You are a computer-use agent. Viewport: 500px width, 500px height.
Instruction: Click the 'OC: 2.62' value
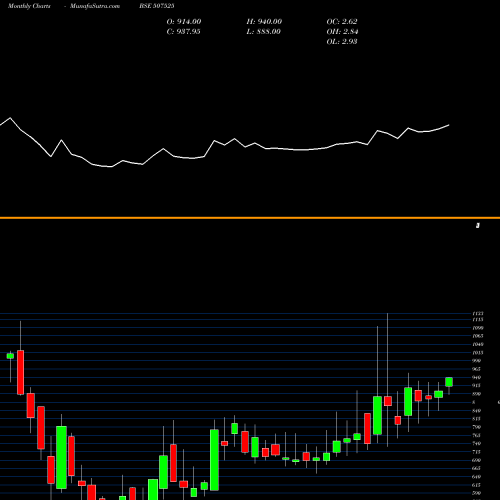click(x=342, y=22)
